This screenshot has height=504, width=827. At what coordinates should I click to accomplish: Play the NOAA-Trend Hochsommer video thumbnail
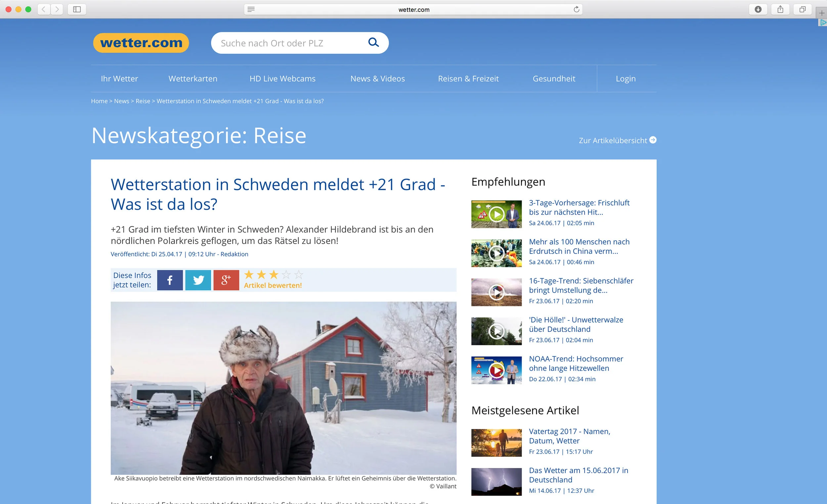click(496, 370)
